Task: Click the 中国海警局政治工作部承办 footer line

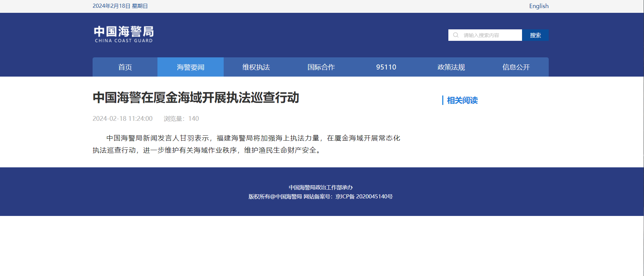Action: point(320,187)
